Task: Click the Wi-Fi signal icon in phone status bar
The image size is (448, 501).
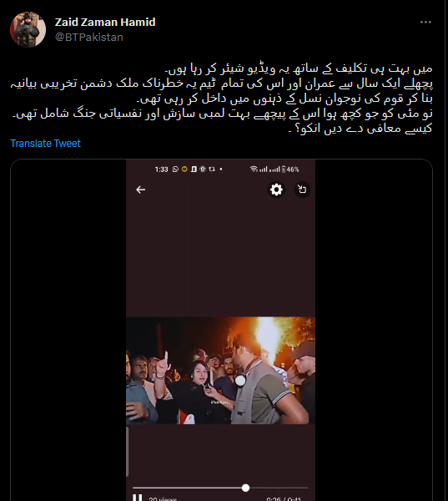Action: coord(254,169)
